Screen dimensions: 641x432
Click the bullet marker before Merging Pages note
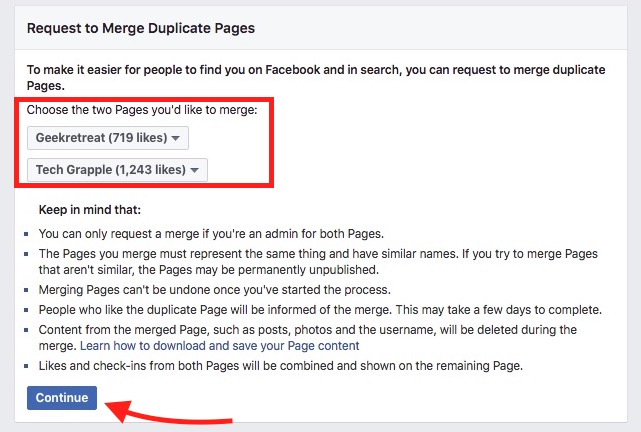pos(26,290)
